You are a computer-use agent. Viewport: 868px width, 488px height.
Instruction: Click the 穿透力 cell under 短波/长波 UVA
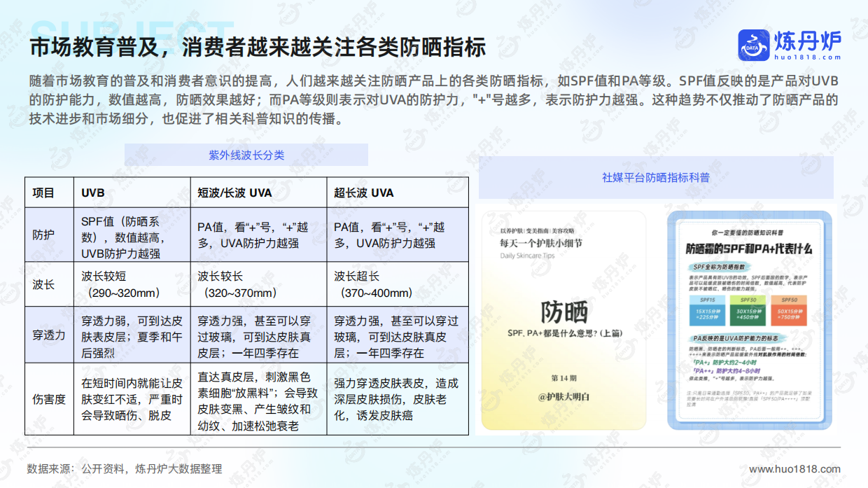258,335
